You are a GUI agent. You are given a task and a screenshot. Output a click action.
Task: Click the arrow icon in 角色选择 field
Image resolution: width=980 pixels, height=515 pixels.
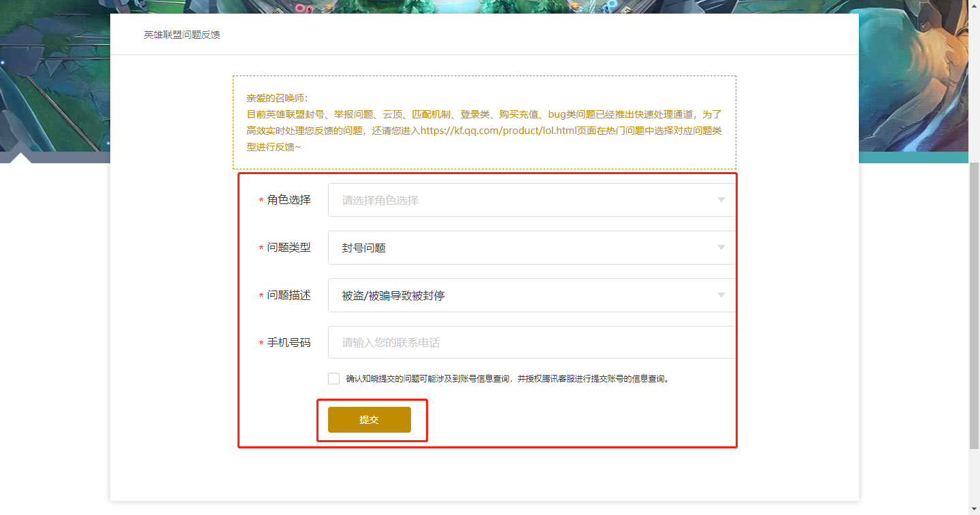[x=721, y=200]
